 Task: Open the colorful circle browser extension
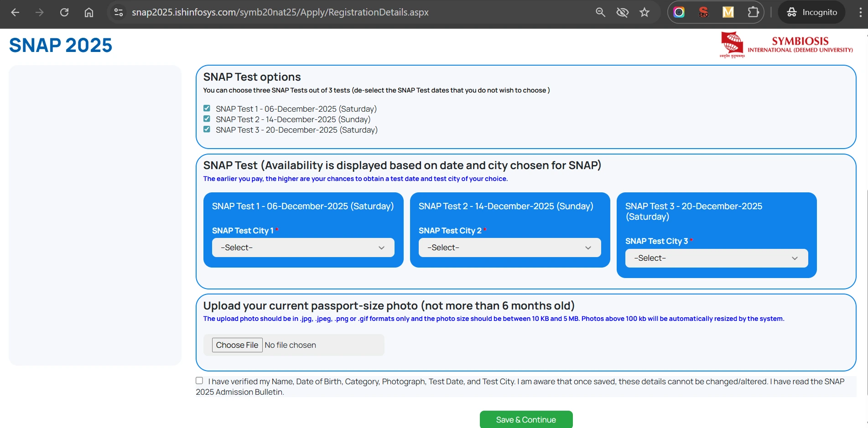coord(679,12)
